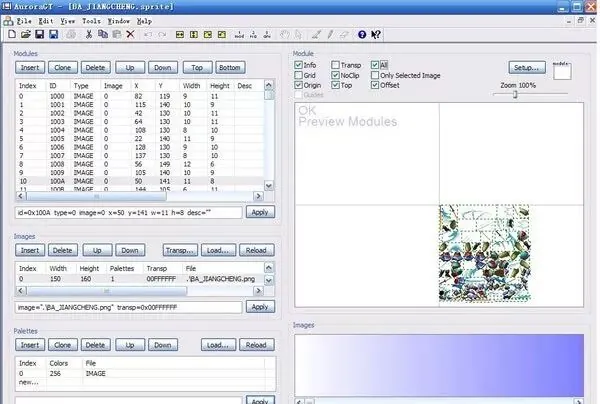
Task: Open the Window menu
Action: coord(119,21)
